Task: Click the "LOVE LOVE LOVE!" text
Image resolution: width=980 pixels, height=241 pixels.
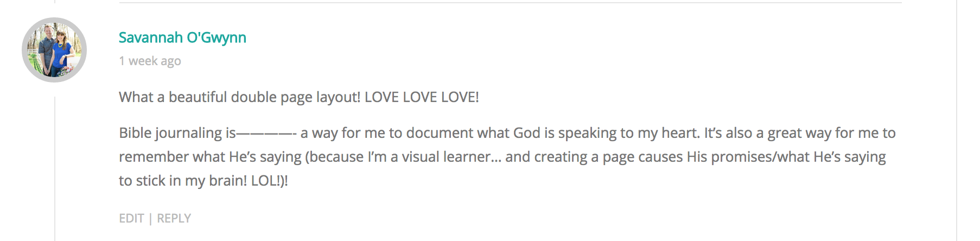Action: tap(422, 97)
